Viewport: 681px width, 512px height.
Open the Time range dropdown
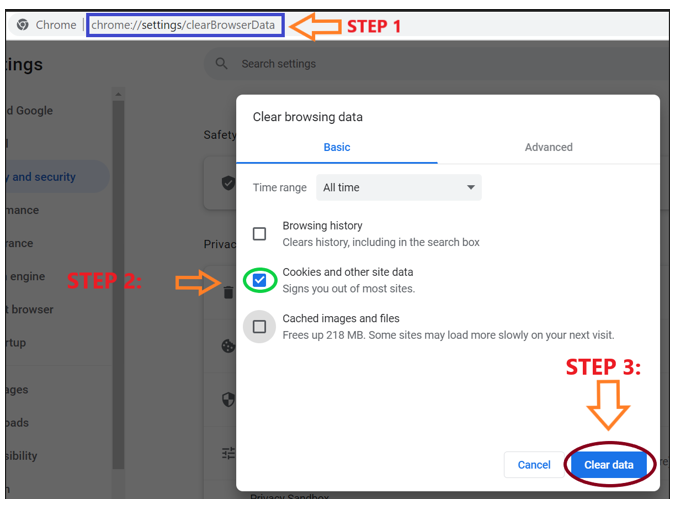pyautogui.click(x=399, y=187)
